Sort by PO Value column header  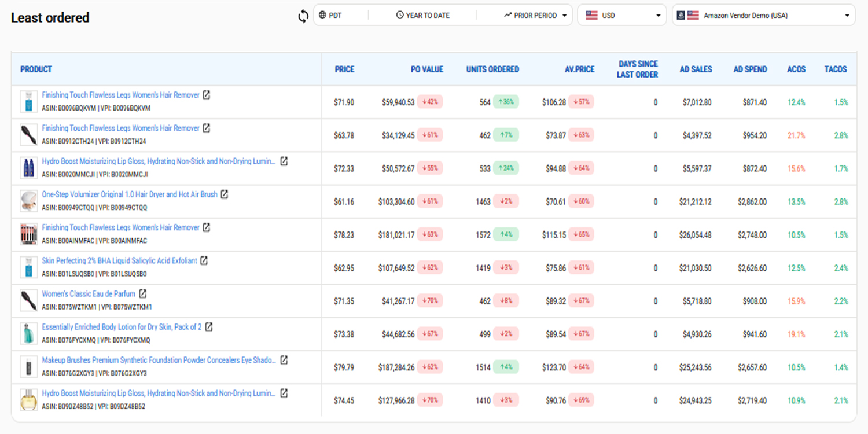click(x=426, y=69)
